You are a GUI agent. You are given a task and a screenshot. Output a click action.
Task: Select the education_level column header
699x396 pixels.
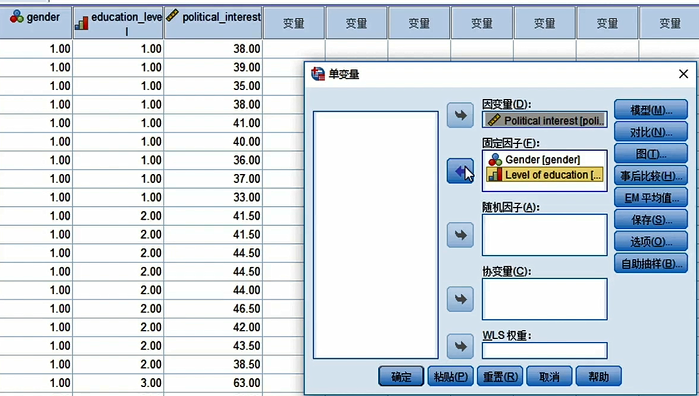tap(118, 22)
